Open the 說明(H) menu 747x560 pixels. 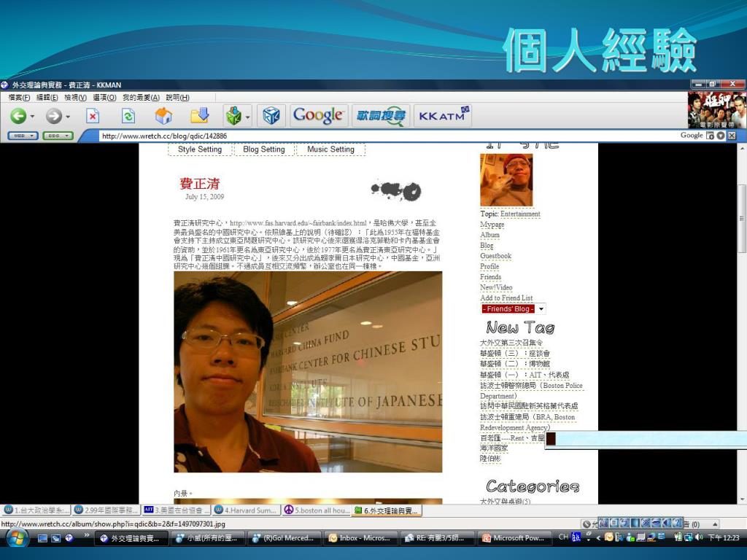click(x=177, y=98)
